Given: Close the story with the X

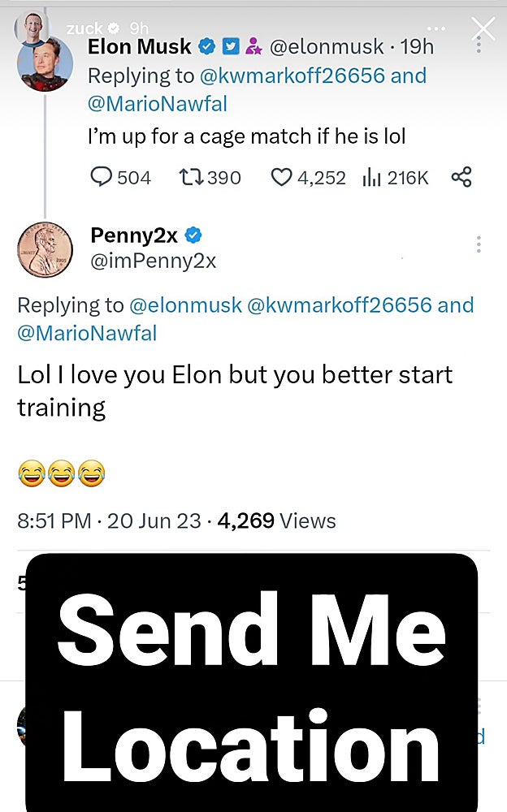Looking at the screenshot, I should 483,27.
